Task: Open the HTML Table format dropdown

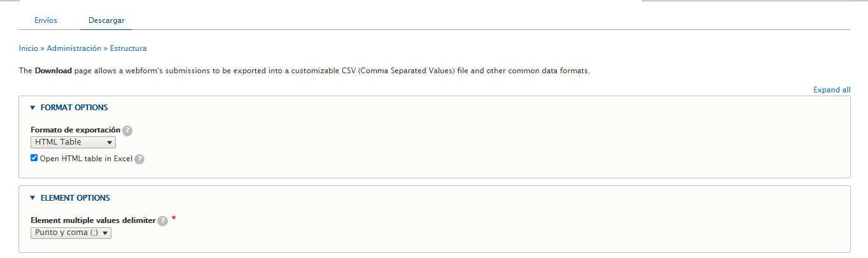Action: tap(73, 142)
